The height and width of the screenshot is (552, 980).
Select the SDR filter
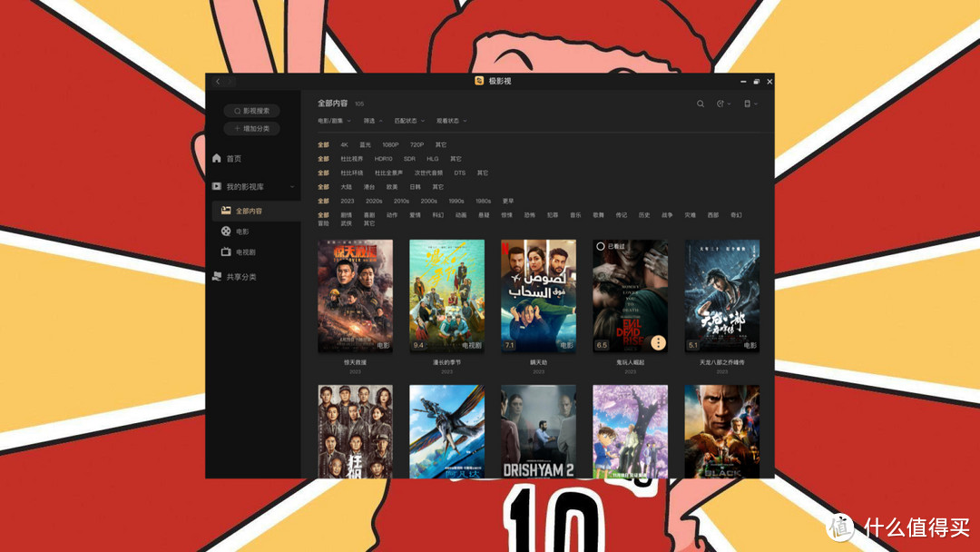click(409, 159)
